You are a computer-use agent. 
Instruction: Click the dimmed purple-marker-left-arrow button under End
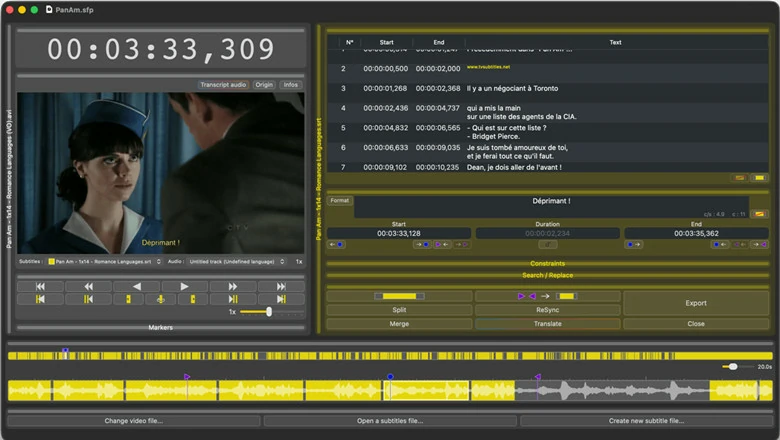click(740, 245)
